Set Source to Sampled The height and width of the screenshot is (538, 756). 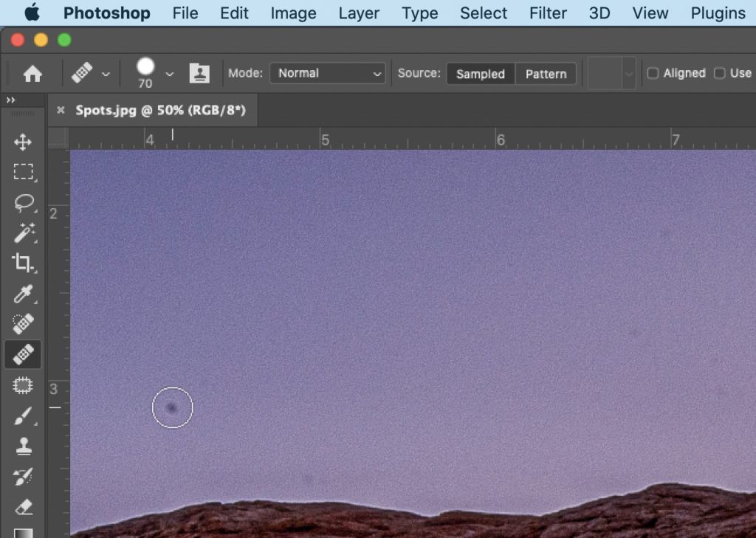tap(481, 74)
